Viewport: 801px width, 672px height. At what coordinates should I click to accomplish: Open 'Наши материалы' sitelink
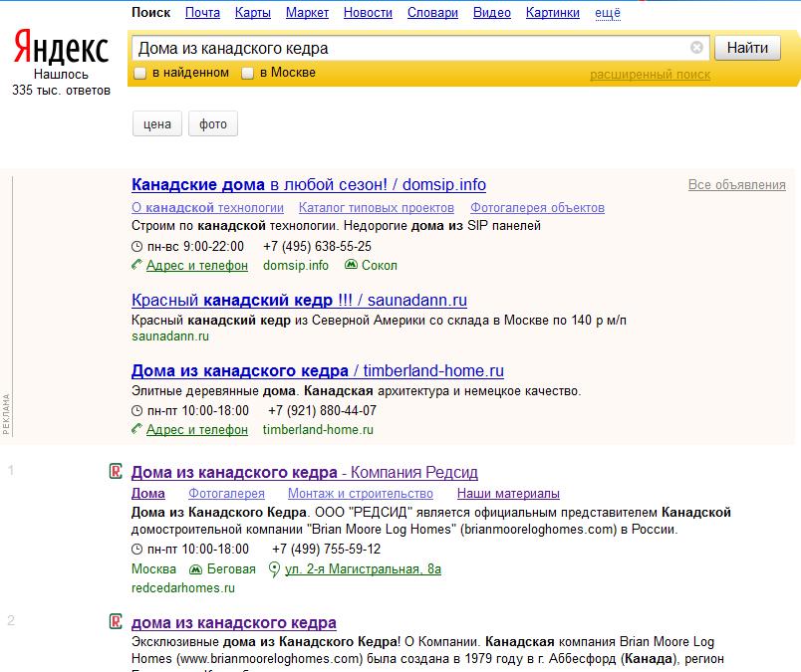pyautogui.click(x=508, y=493)
